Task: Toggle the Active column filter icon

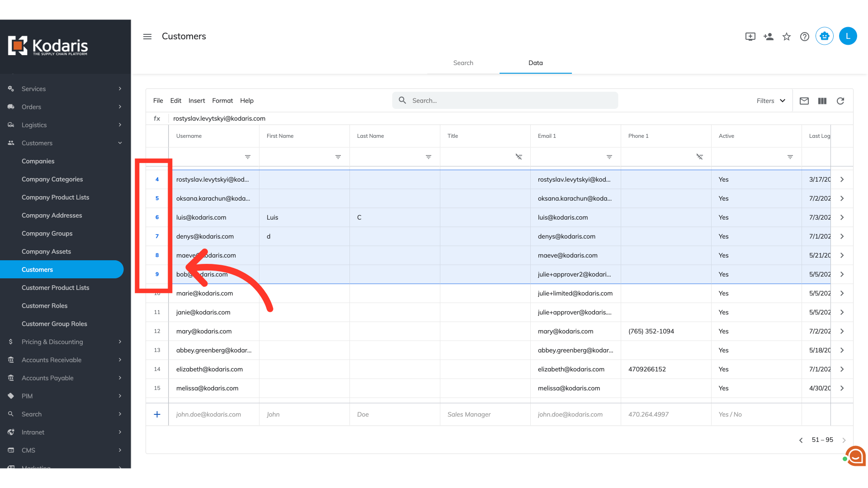Action: tap(790, 157)
